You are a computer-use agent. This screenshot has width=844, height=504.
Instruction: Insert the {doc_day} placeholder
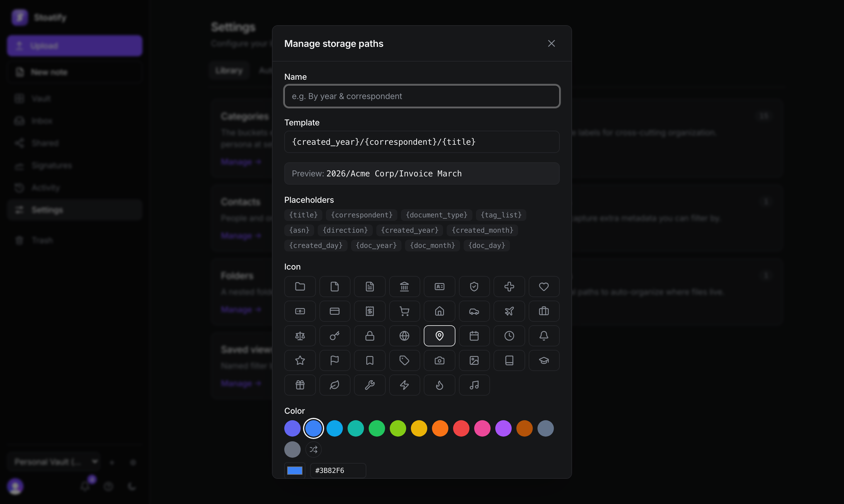click(x=487, y=246)
